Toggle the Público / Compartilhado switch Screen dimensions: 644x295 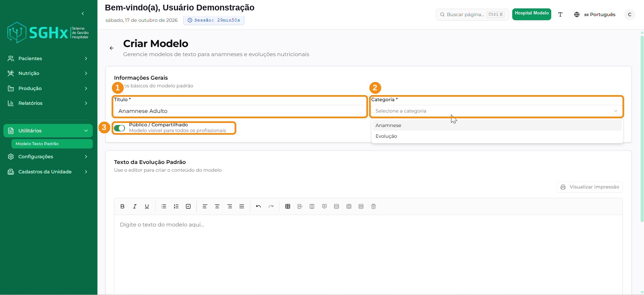coord(119,128)
